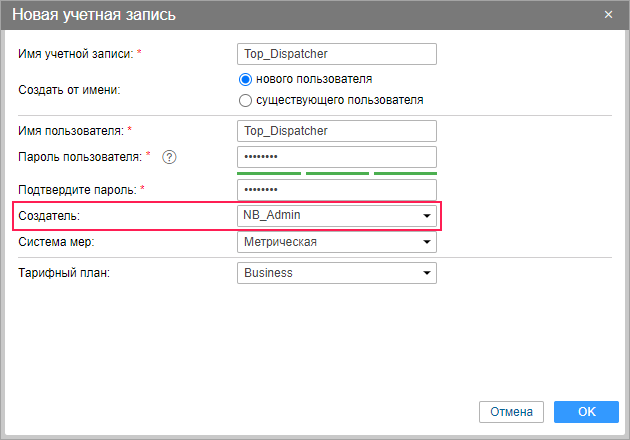Click the password help question mark icon
Image resolution: width=630 pixels, height=440 pixels.
(x=169, y=156)
